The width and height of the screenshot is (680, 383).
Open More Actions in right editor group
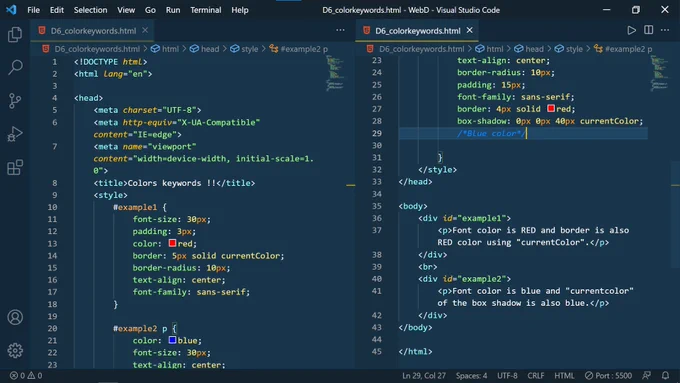[665, 30]
